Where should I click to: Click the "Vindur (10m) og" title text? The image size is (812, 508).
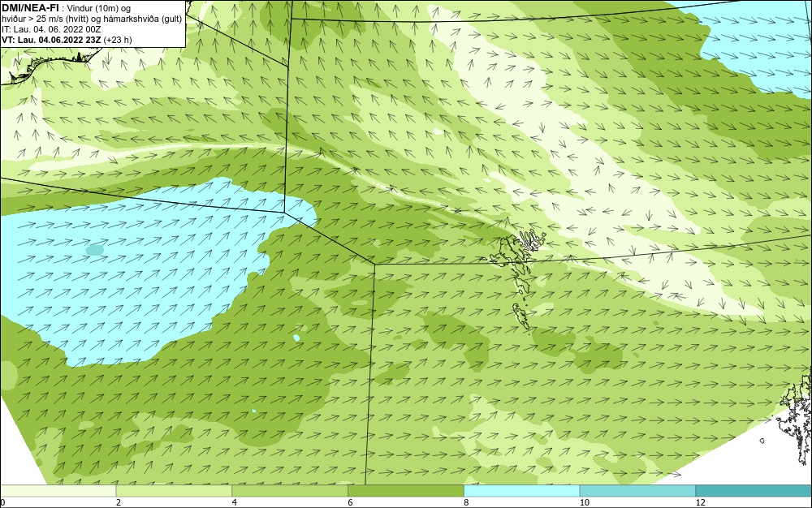99,8
